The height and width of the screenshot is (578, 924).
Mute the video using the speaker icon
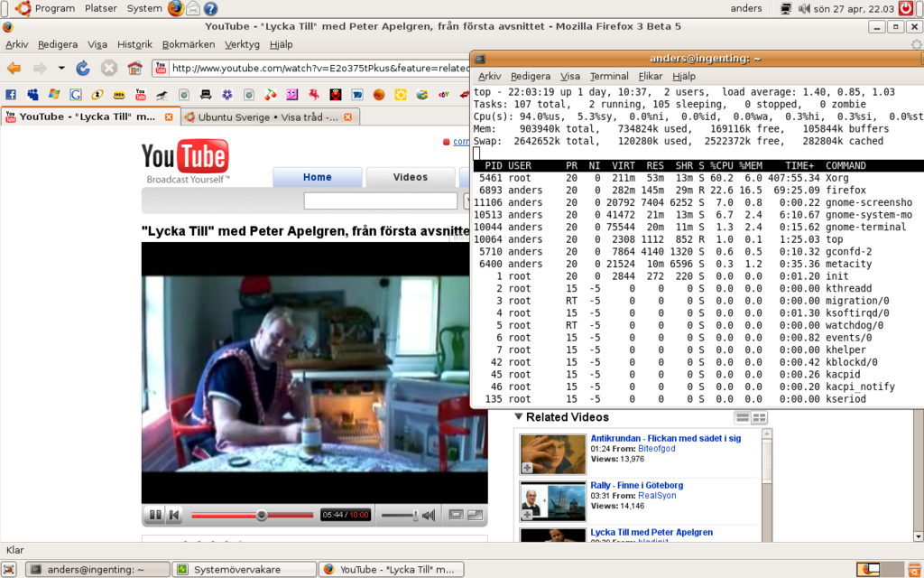point(429,516)
